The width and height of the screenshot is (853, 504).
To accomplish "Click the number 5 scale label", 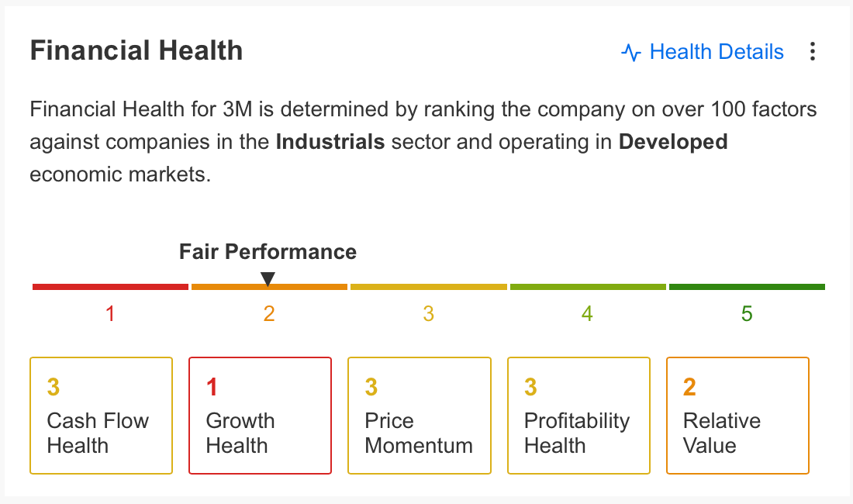I will click(747, 314).
